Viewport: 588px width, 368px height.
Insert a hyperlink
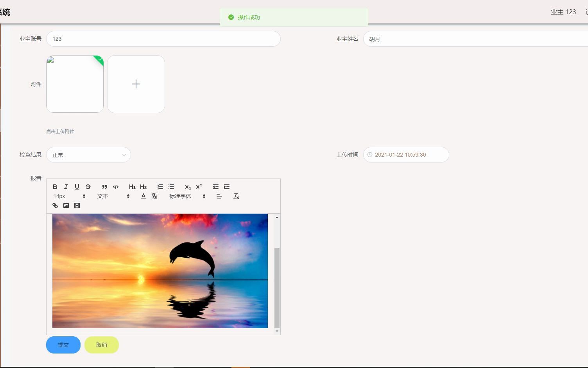(55, 206)
